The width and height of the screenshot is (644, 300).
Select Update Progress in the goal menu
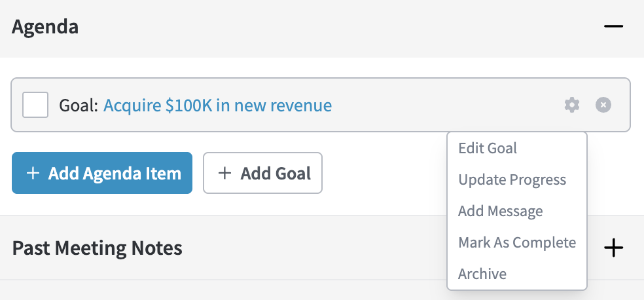[x=512, y=179]
